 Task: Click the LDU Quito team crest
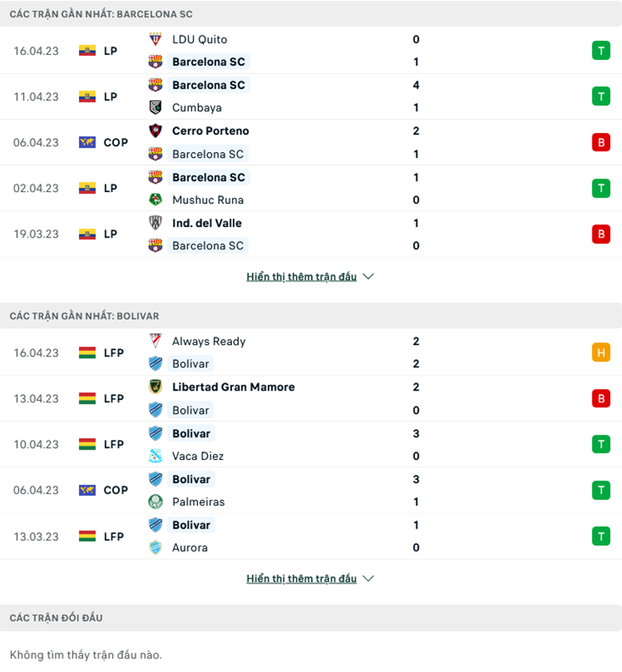155,39
